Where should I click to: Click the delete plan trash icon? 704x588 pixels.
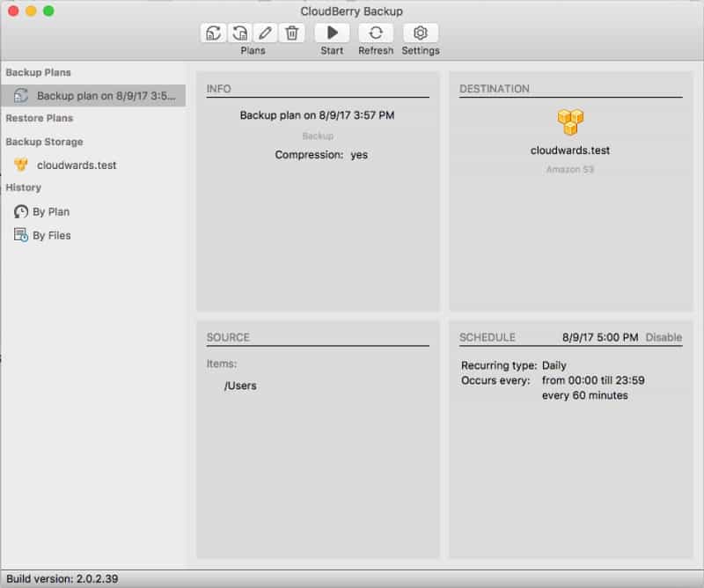pyautogui.click(x=292, y=33)
